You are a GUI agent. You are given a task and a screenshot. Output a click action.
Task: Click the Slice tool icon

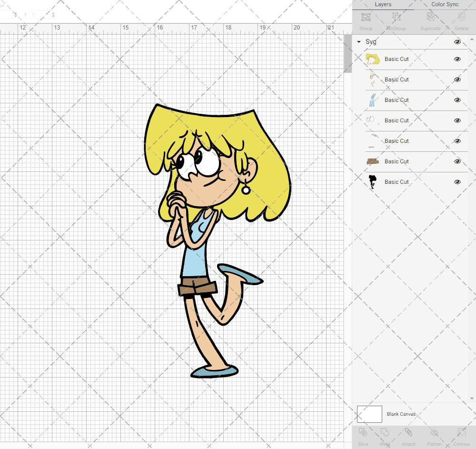(363, 432)
